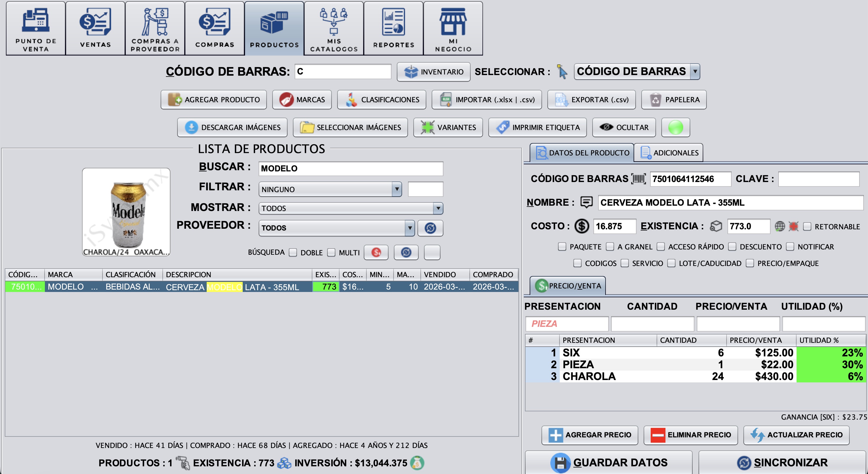Click Imprimir Etiqueta button

click(537, 127)
